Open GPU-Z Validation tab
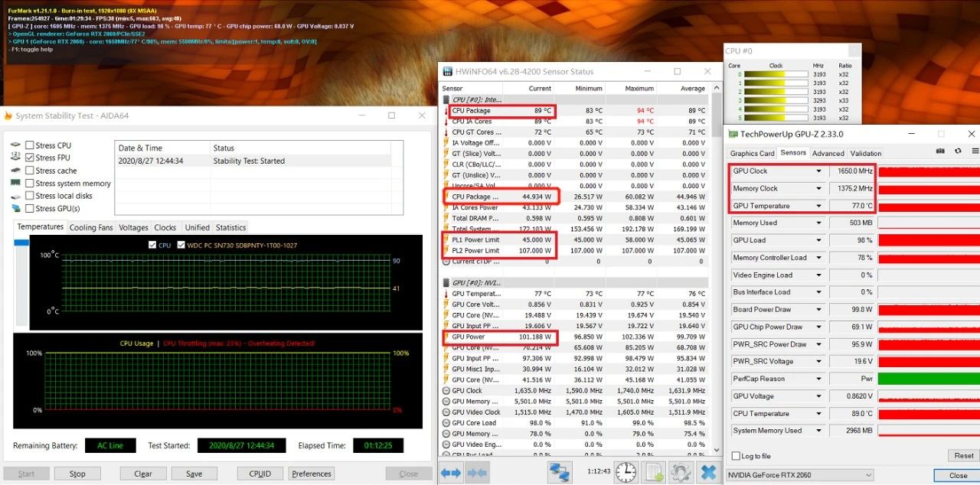This screenshot has height=485, width=980. (x=866, y=154)
